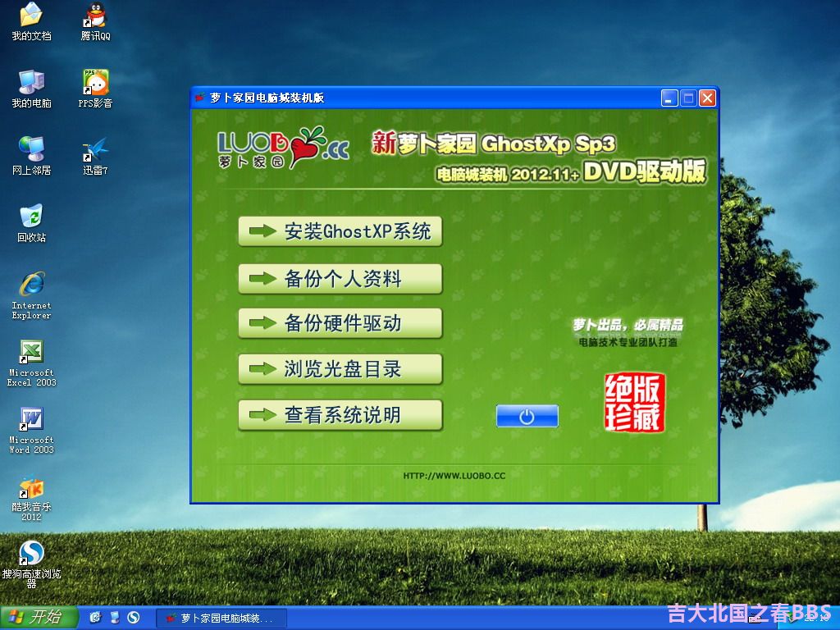
Task: Launch 迅雷7 download manager shortcut
Action: pyautogui.click(x=95, y=150)
